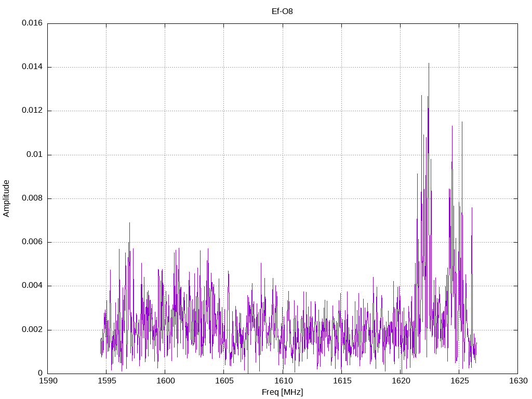
Task: Click the x-axis tick label 1590
Action: point(48,381)
